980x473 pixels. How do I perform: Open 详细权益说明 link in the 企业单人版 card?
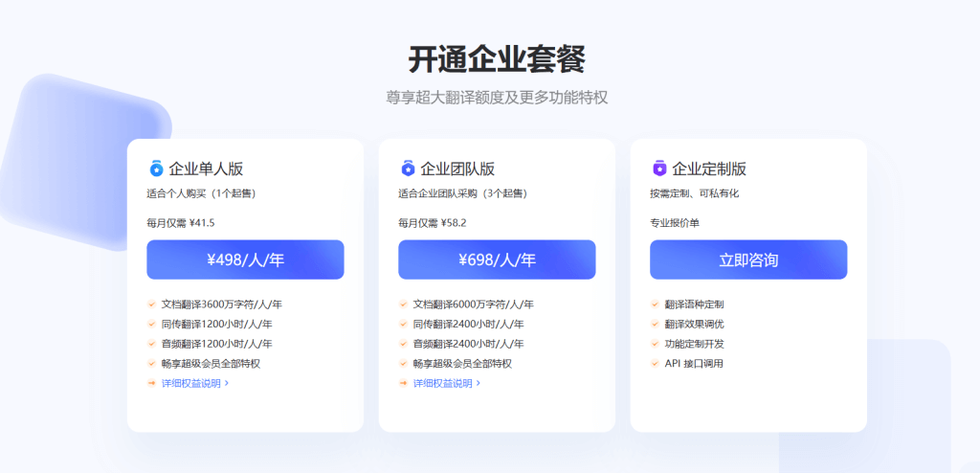click(190, 384)
